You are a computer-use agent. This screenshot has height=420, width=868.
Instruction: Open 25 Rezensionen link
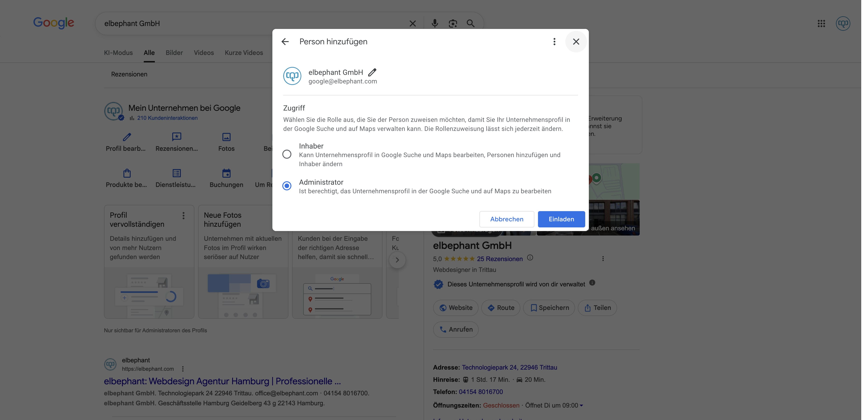500,259
